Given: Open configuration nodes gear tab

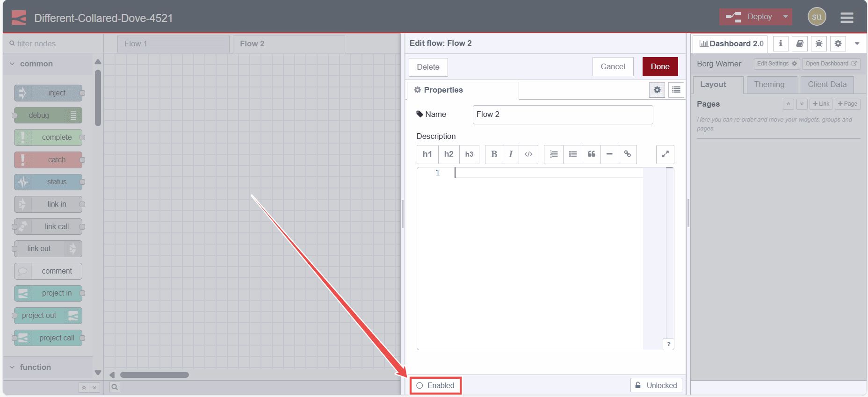Looking at the screenshot, I should (x=838, y=43).
